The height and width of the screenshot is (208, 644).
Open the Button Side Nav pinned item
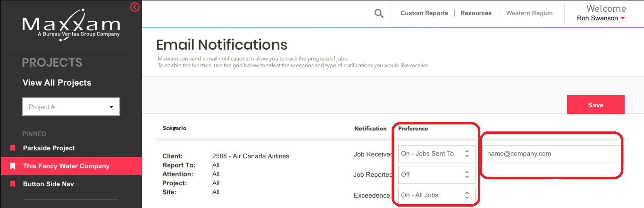[49, 184]
